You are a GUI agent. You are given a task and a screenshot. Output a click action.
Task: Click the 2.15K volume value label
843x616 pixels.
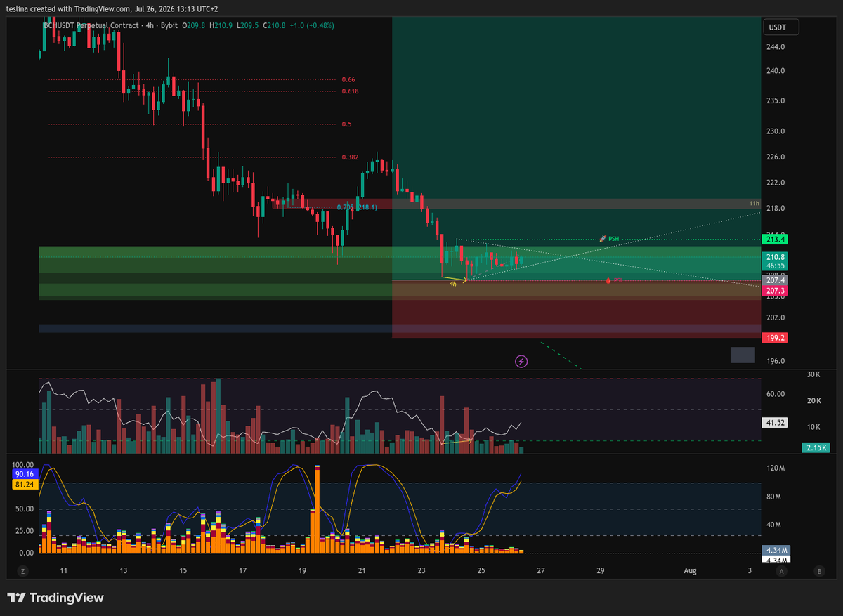point(816,447)
